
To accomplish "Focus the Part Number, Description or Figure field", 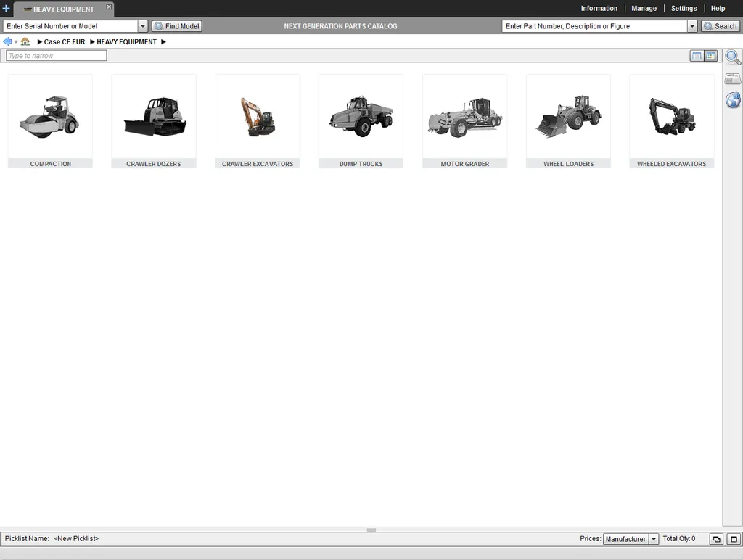I will [595, 26].
